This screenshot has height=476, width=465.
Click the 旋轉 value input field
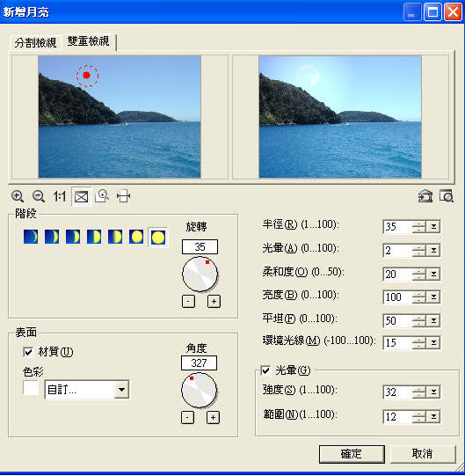point(200,247)
